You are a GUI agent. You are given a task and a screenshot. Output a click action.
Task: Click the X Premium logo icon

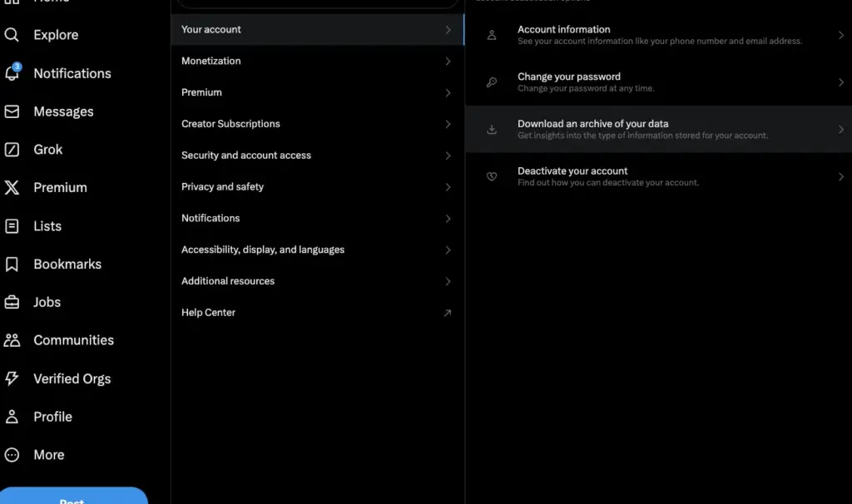[x=12, y=187]
